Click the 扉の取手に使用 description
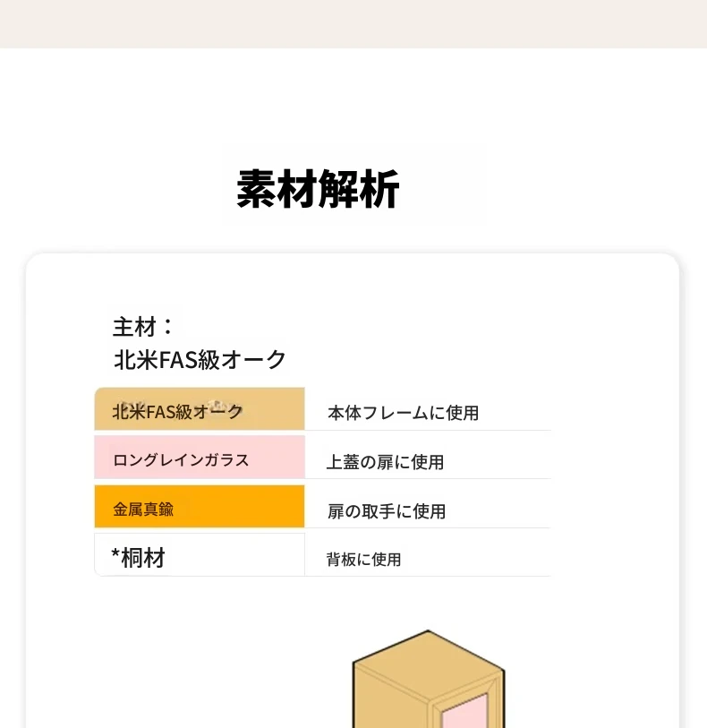Screen dimensions: 707x728 pos(386,511)
